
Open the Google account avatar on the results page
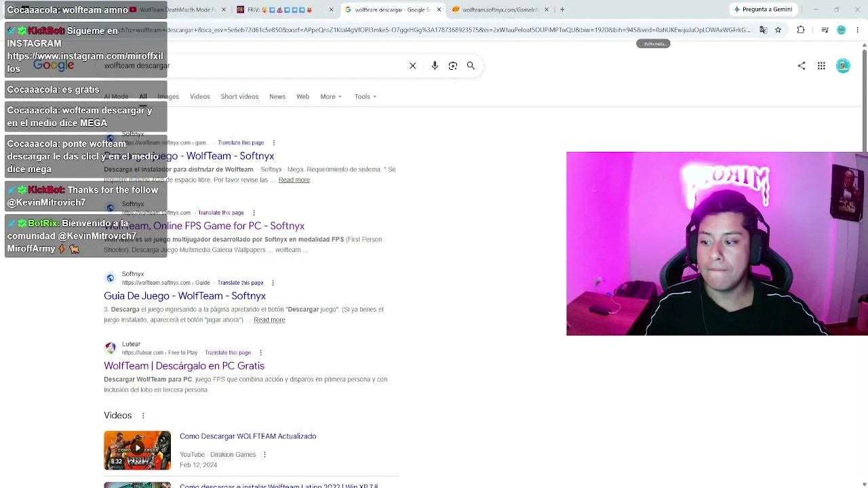point(843,66)
